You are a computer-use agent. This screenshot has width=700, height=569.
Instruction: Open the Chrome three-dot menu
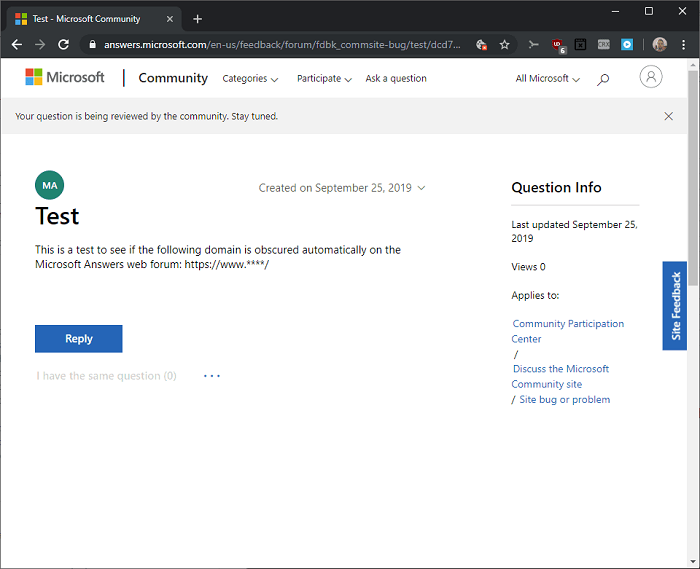click(683, 45)
